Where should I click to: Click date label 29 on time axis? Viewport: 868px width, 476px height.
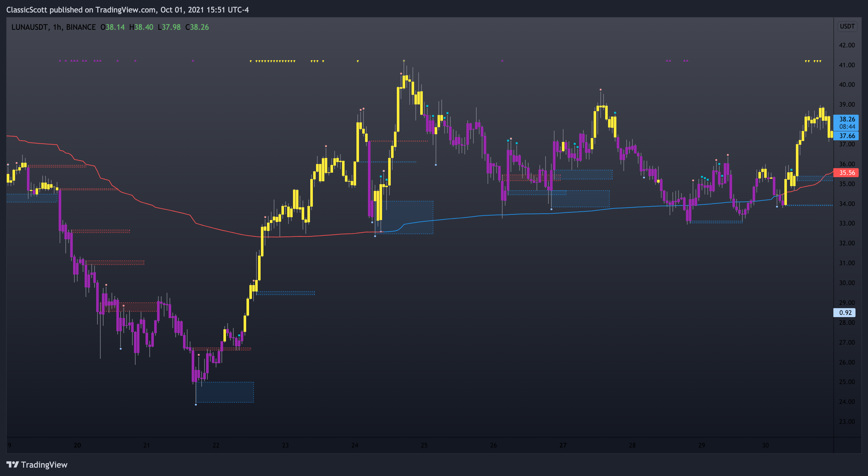(x=701, y=445)
